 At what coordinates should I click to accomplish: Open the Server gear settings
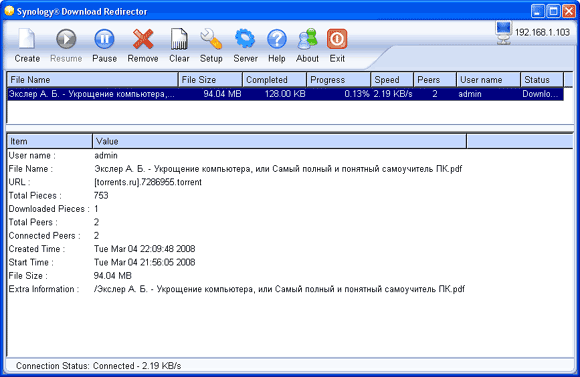245,39
